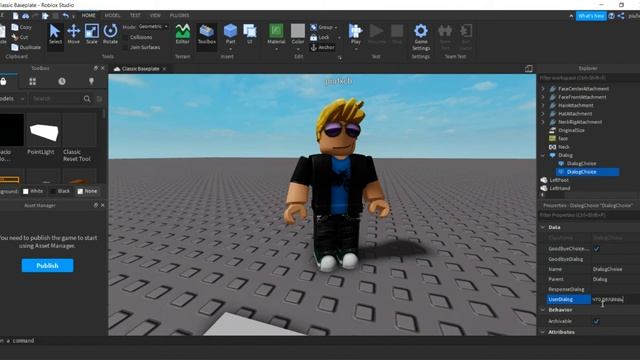Viewport: 640px width, 360px height.
Task: Toggle the GoodbyeChoiceActive checkbox
Action: [596, 249]
